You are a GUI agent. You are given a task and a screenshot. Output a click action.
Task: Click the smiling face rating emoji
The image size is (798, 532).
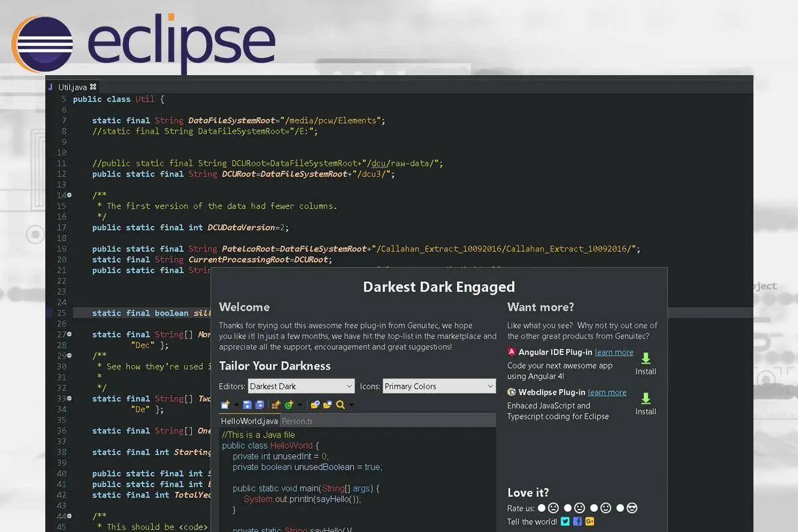[606, 508]
